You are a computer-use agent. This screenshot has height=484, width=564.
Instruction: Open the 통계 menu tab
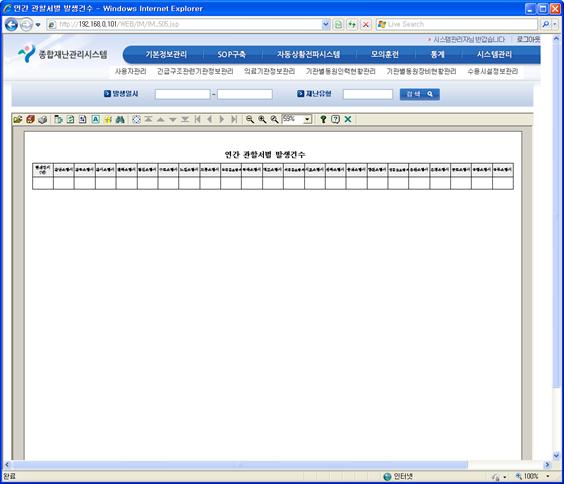click(437, 55)
